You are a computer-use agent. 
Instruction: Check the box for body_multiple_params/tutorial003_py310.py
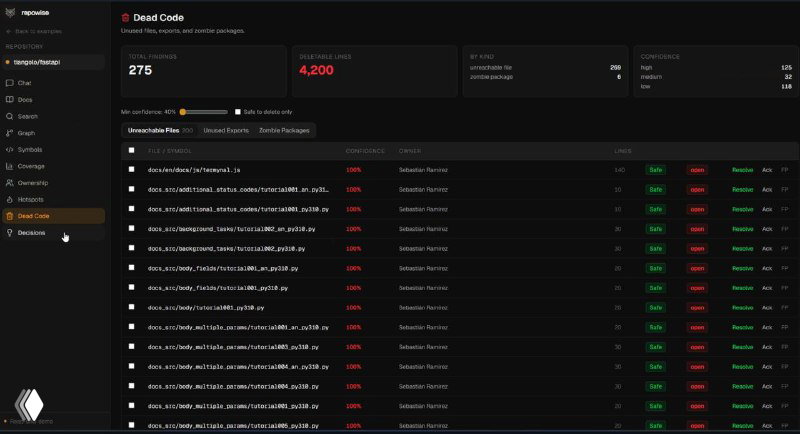[132, 346]
